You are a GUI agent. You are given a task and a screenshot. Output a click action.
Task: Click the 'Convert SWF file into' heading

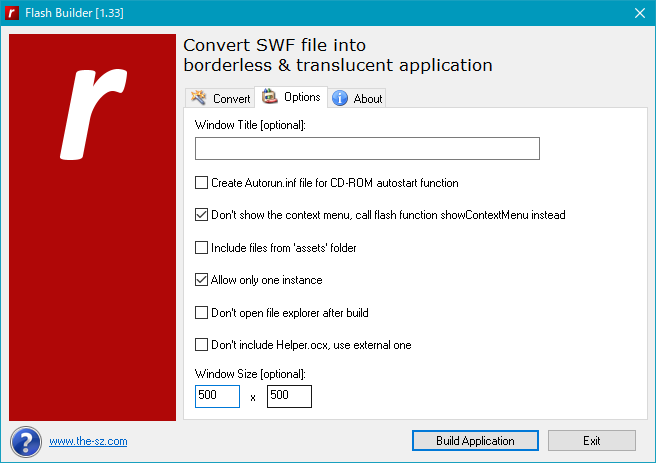pyautogui.click(x=274, y=45)
